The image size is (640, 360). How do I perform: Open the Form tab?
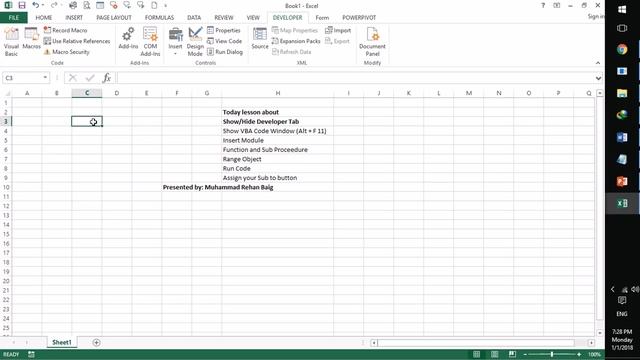(x=322, y=18)
